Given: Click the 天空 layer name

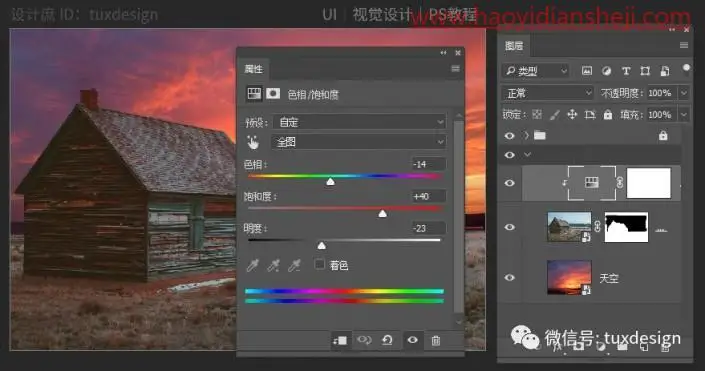Looking at the screenshot, I should [609, 278].
